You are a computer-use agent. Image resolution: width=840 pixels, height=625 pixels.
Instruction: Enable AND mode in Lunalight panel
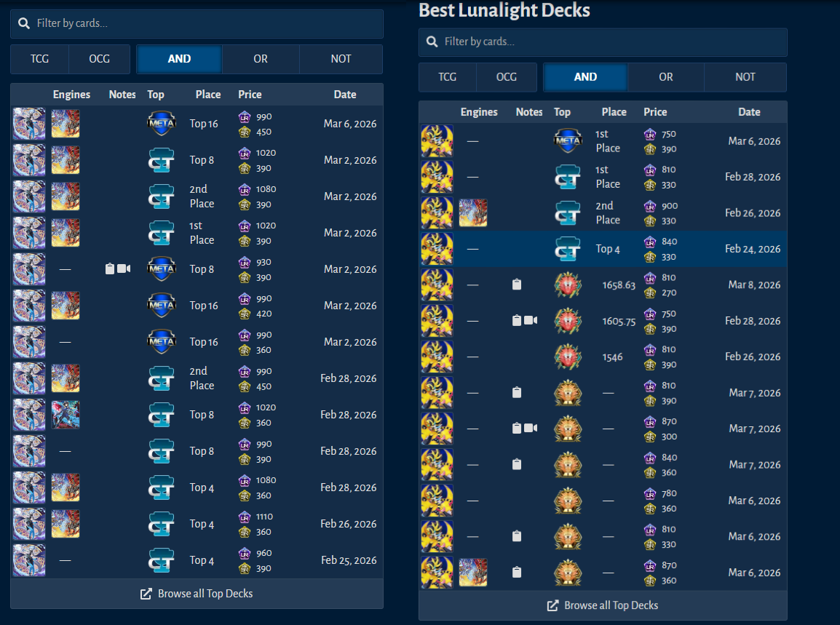[585, 77]
